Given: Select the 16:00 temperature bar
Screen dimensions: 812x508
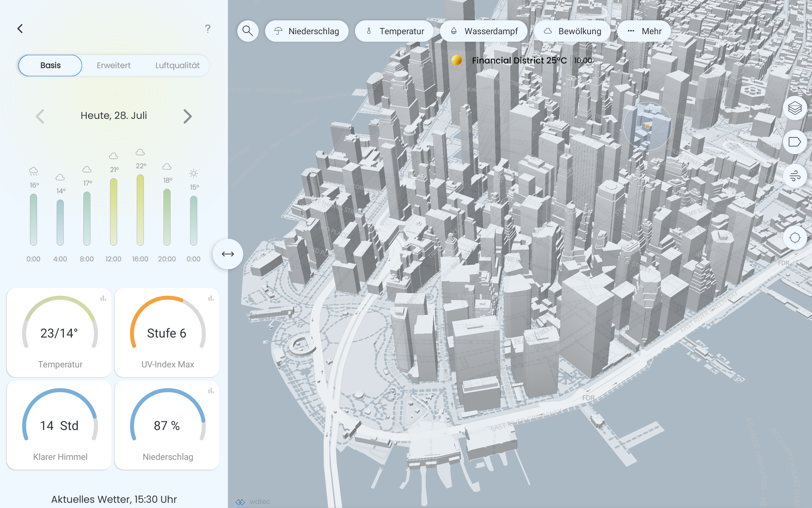Looking at the screenshot, I should coord(140,210).
